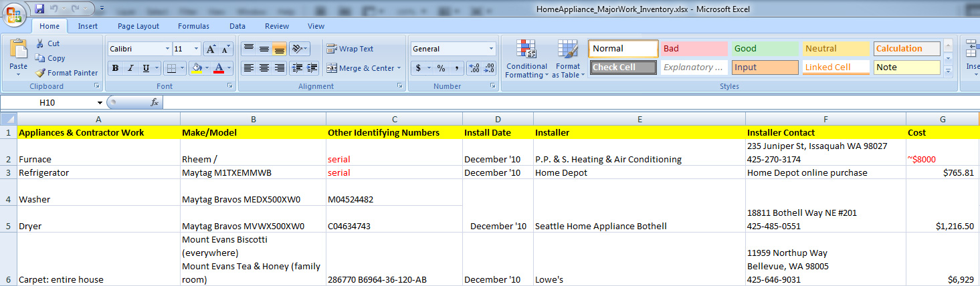The height and width of the screenshot is (286, 980).
Task: Open the Name Box dropdown for H10
Action: (100, 102)
